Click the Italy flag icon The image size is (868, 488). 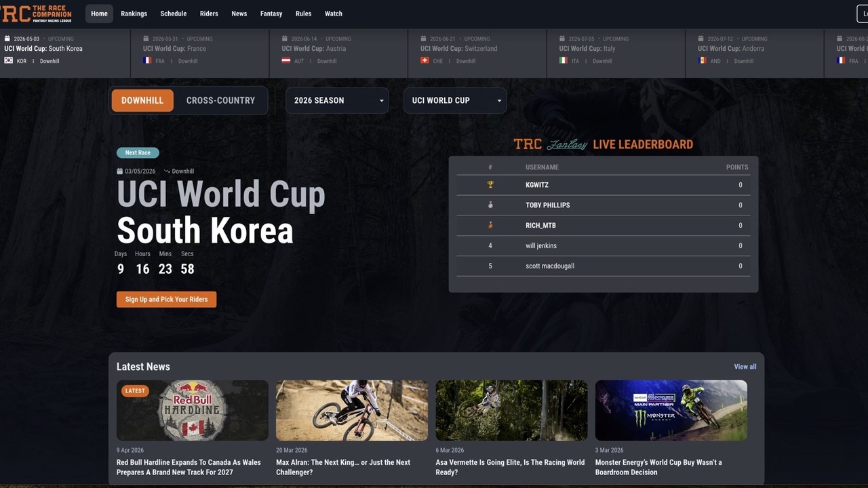coord(564,61)
